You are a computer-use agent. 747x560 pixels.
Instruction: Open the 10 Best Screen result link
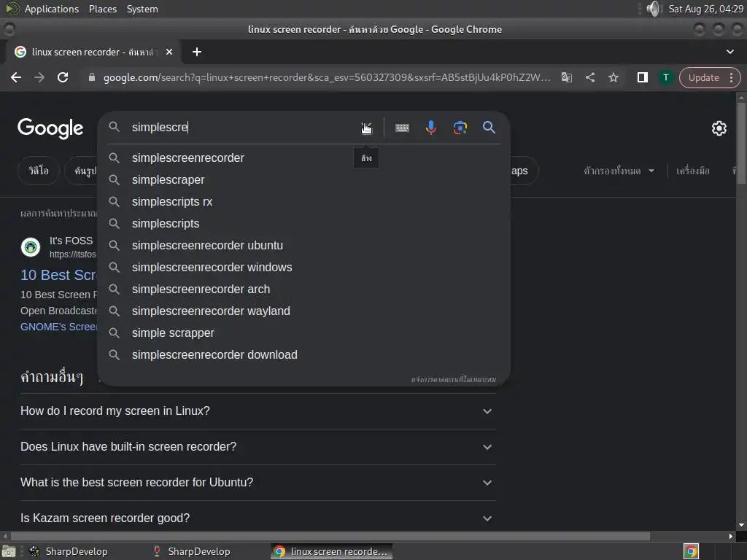(x=58, y=275)
